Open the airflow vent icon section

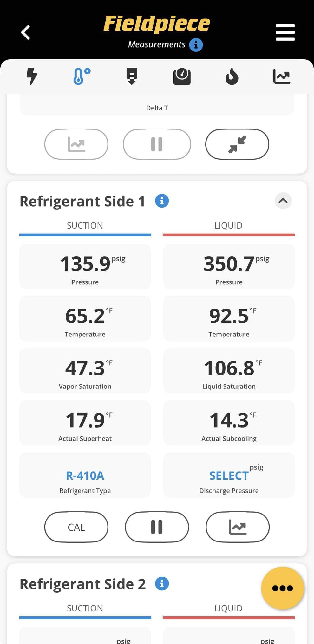click(x=132, y=76)
